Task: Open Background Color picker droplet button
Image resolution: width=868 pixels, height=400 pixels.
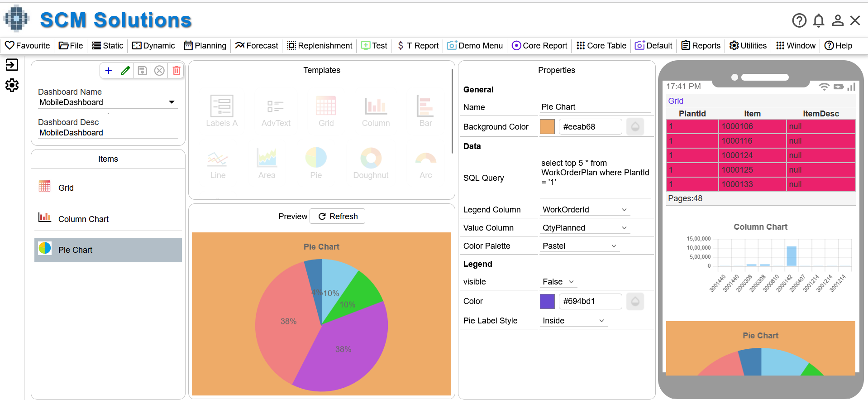Action: coord(635,126)
